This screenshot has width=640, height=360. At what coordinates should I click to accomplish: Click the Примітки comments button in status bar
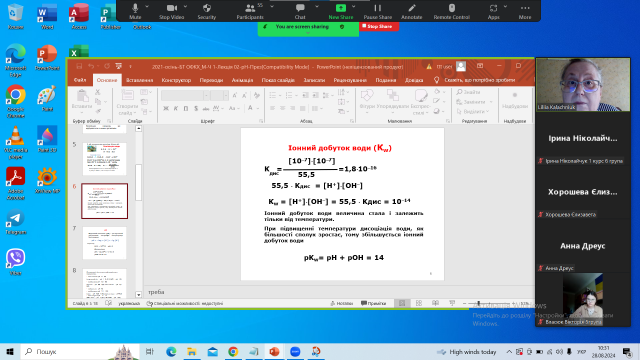point(373,303)
